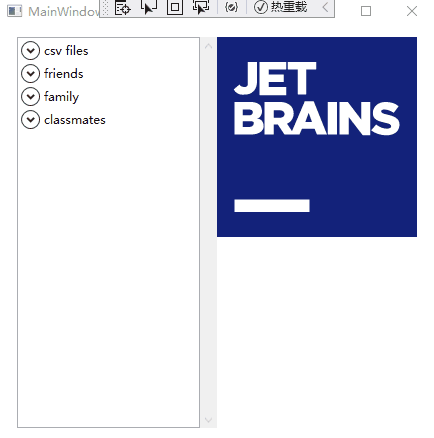Toggle display layout adorners icon
This screenshot has width=434, height=438.
pyautogui.click(x=175, y=7)
